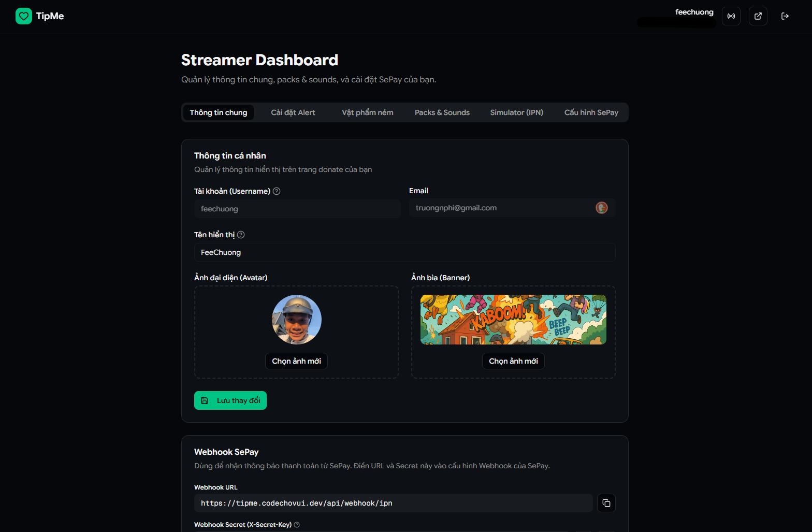Save changes with Lưu thay đổi button
Image resolution: width=812 pixels, height=532 pixels.
pyautogui.click(x=230, y=400)
